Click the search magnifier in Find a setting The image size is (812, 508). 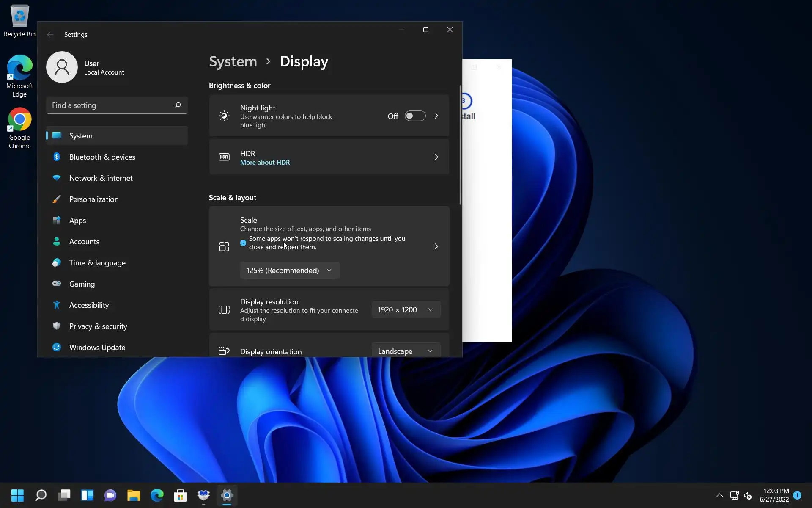pos(178,105)
